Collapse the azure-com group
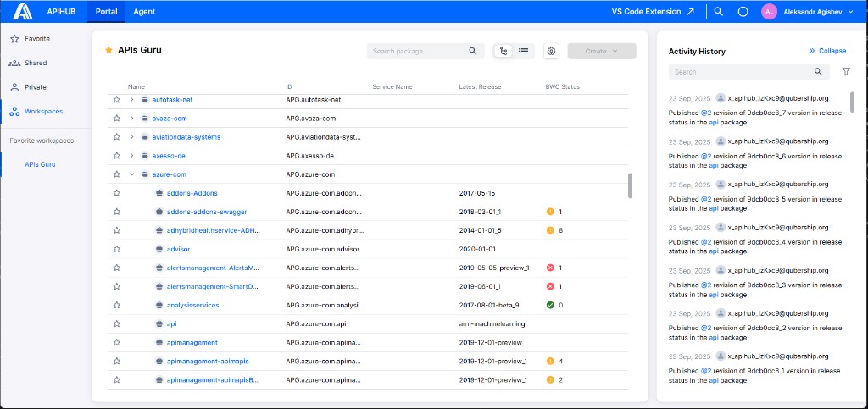868x409 pixels. pyautogui.click(x=131, y=174)
